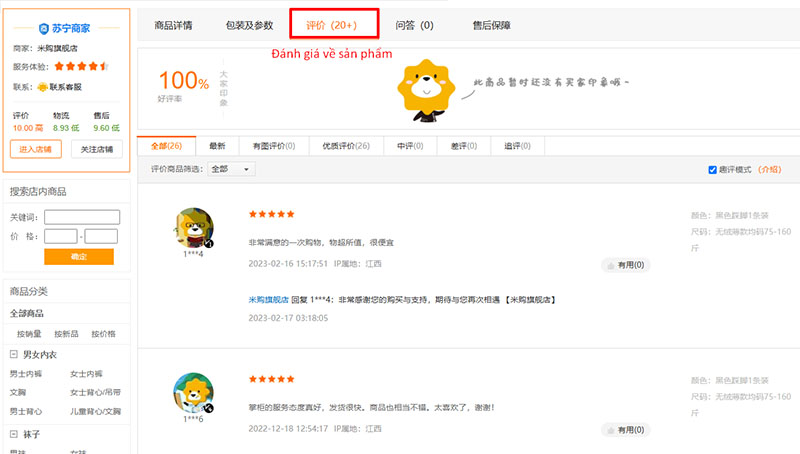Click avatar of reviewer 1***6

[194, 392]
